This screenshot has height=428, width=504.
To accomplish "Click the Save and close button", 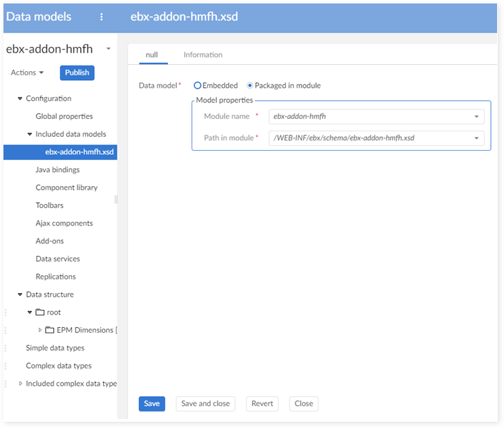I will point(205,404).
